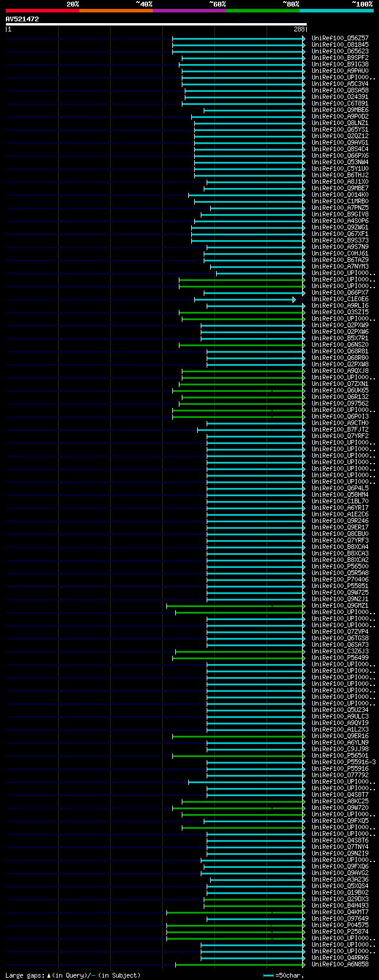Select the UniRef100_P55916-3 hit label
This screenshot has height=980, width=379.
[x=343, y=762]
